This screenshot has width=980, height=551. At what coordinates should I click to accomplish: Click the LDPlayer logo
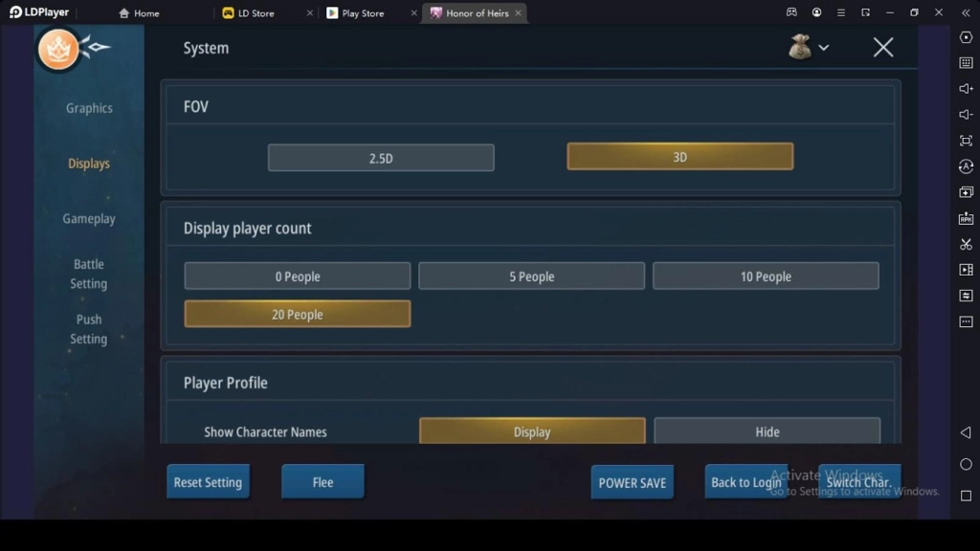coord(38,12)
